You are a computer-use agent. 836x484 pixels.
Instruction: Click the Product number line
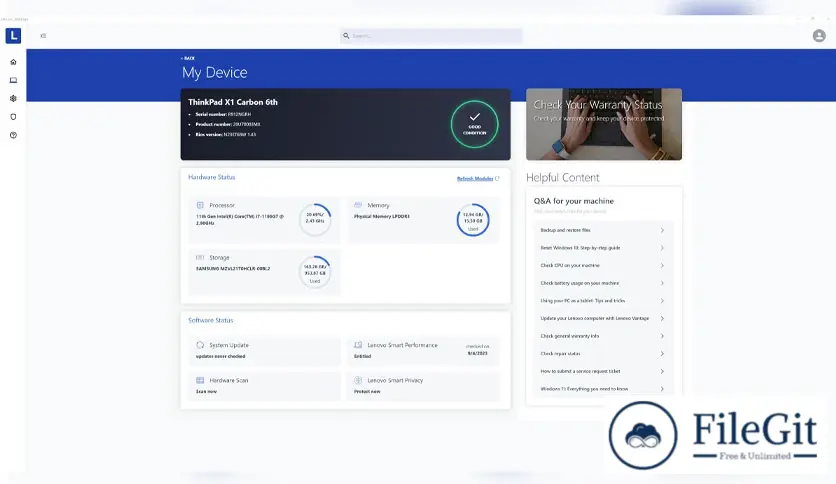coord(228,124)
